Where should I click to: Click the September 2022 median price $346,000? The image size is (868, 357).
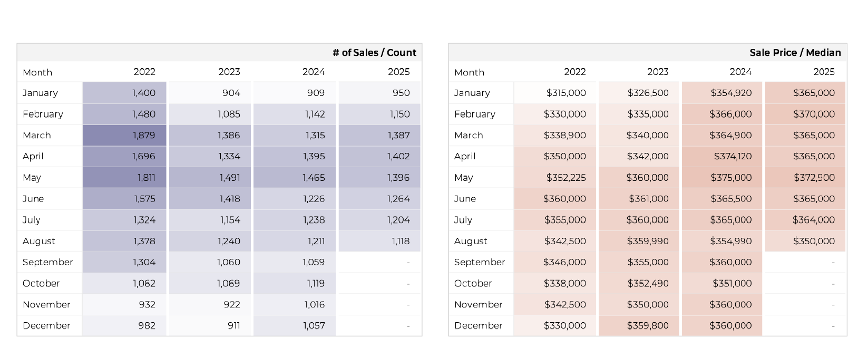pos(555,262)
